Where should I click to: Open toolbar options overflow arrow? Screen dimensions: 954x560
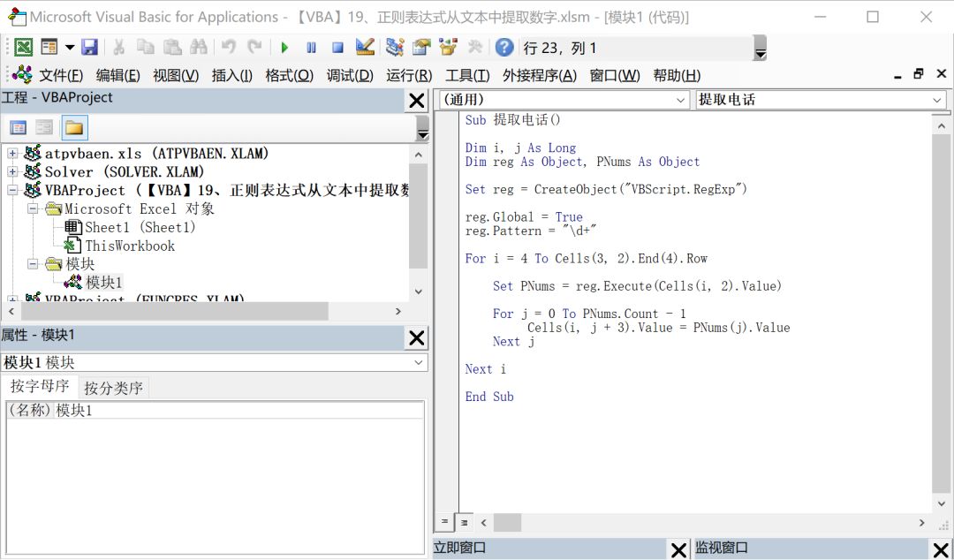[760, 48]
